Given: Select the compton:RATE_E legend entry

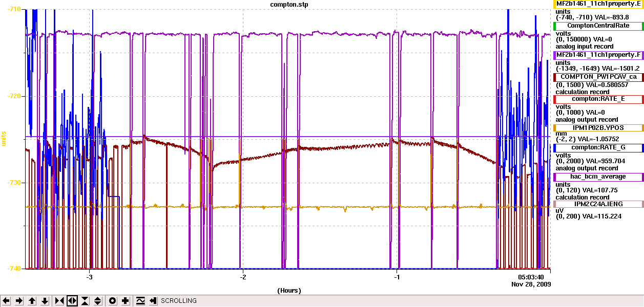Looking at the screenshot, I should pyautogui.click(x=598, y=99).
